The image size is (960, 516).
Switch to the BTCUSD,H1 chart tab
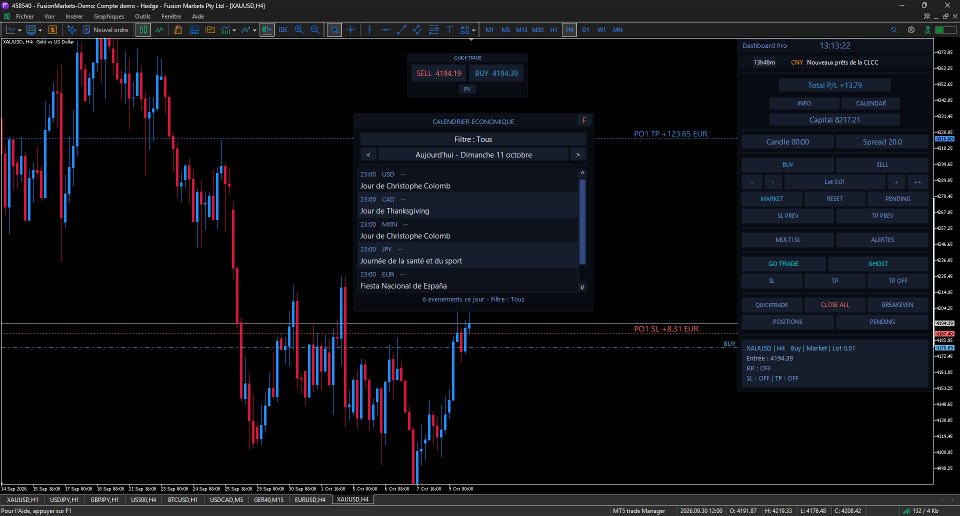[182, 499]
